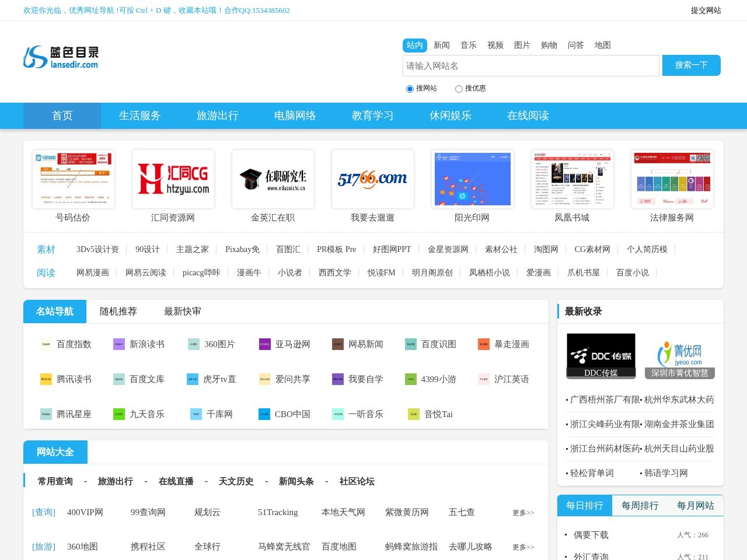Click the search input field
This screenshot has width=747, height=560.
click(530, 66)
